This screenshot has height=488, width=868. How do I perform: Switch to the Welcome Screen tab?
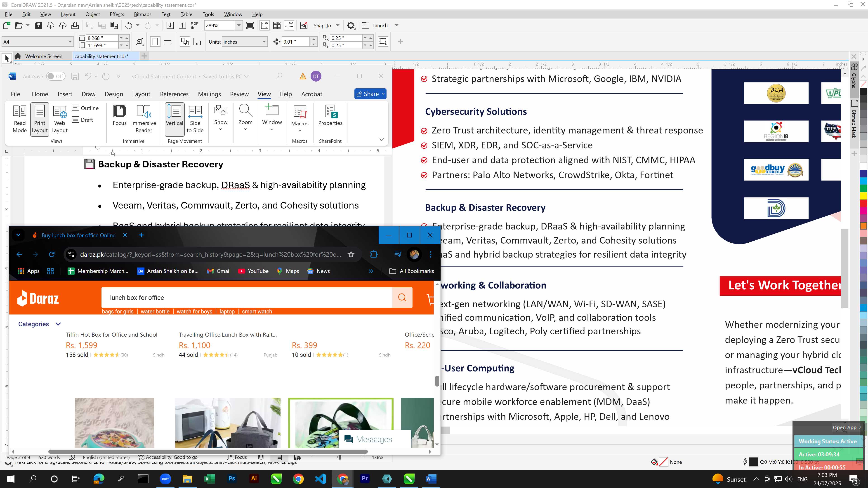[x=43, y=56]
